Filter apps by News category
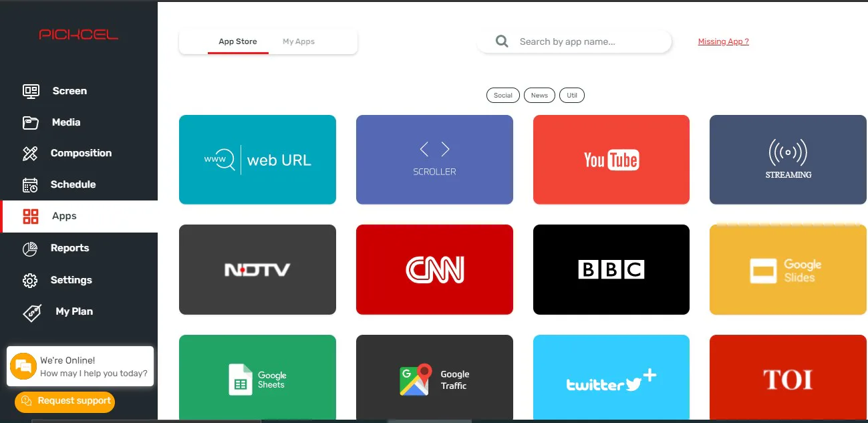 [539, 96]
